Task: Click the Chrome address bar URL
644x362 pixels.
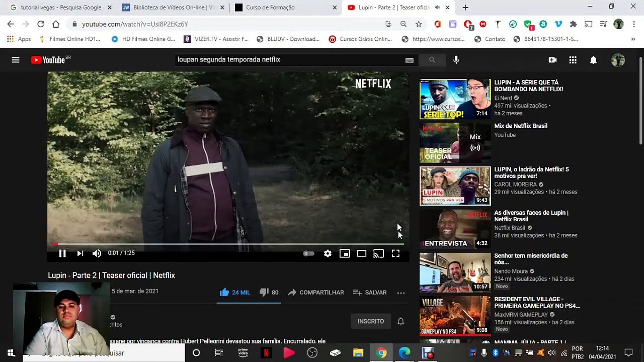Action: pyautogui.click(x=135, y=24)
